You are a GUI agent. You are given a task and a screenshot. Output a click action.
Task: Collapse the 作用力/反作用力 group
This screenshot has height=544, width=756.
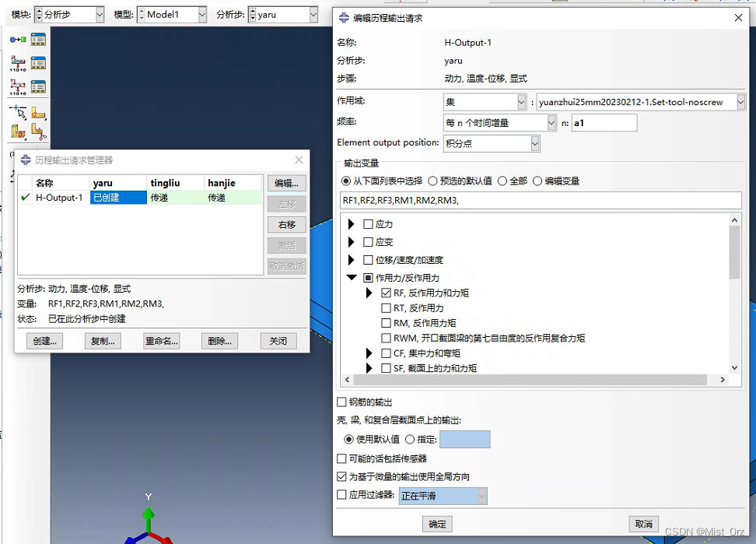point(352,277)
